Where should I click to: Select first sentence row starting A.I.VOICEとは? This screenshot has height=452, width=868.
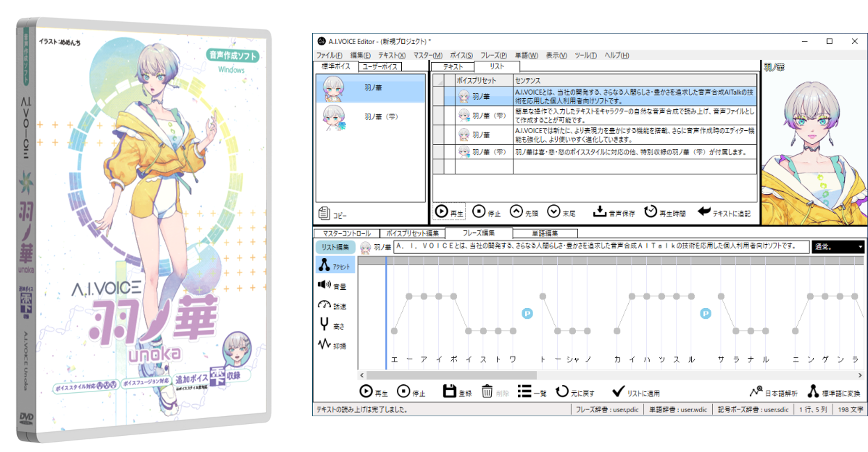595,96
